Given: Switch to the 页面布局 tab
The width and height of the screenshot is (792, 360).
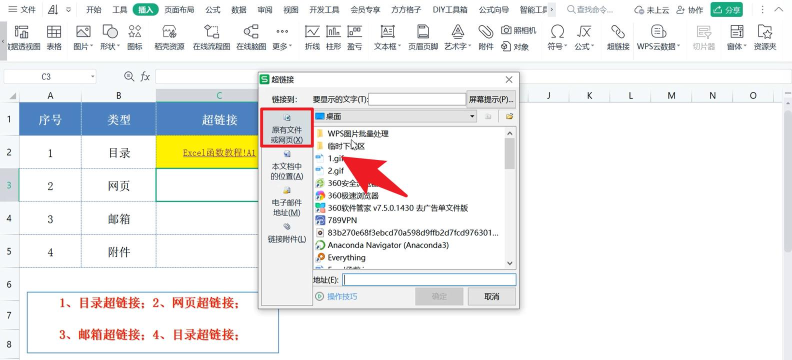Looking at the screenshot, I should [x=179, y=10].
